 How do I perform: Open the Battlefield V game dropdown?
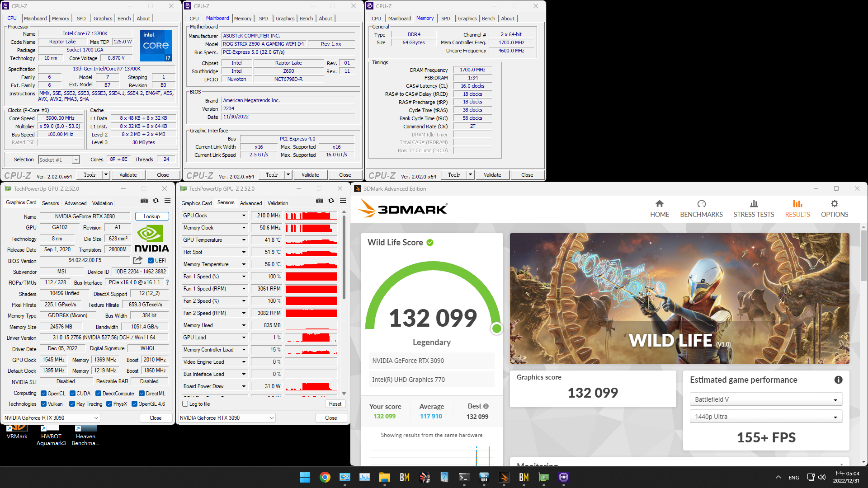(x=766, y=399)
